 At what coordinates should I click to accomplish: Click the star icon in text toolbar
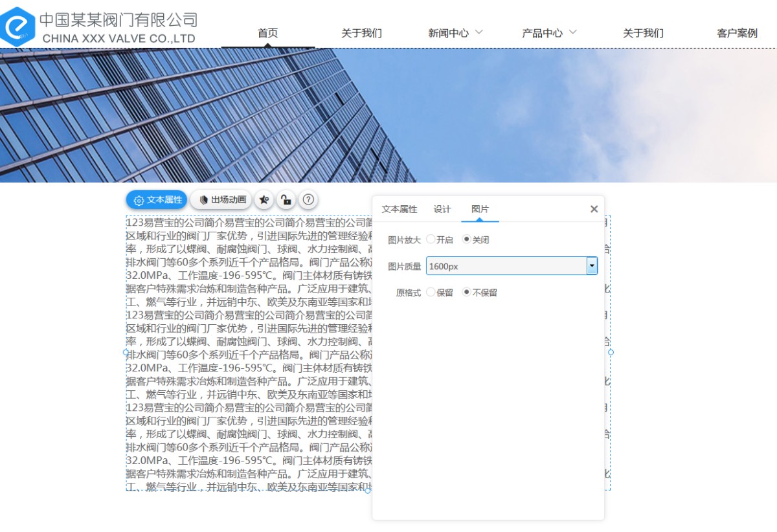264,200
